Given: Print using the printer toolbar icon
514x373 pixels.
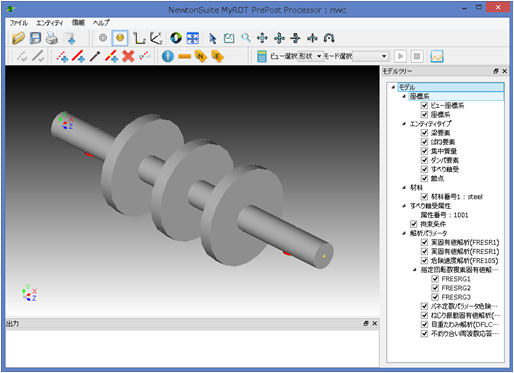Looking at the screenshot, I should (52, 38).
